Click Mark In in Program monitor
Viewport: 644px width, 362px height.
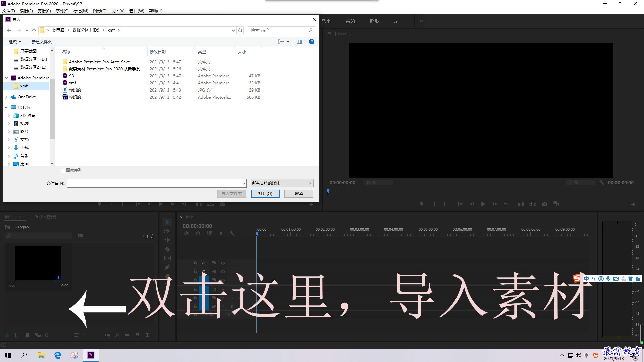(434, 204)
